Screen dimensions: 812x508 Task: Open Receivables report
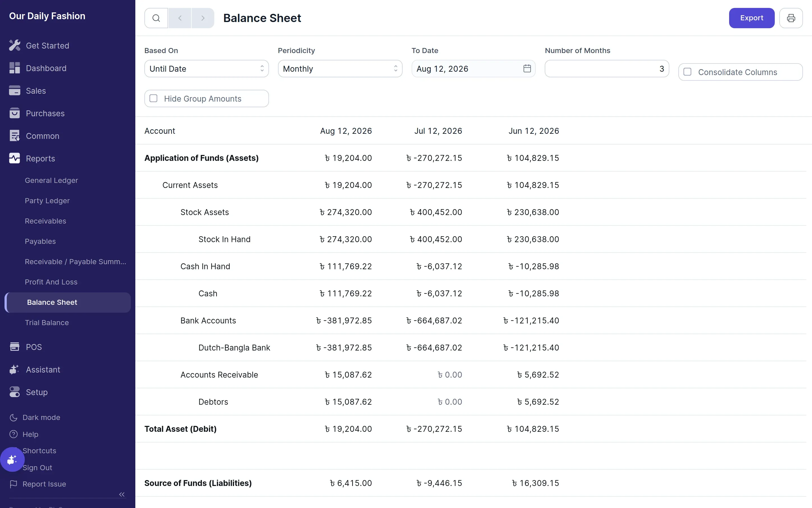(45, 221)
